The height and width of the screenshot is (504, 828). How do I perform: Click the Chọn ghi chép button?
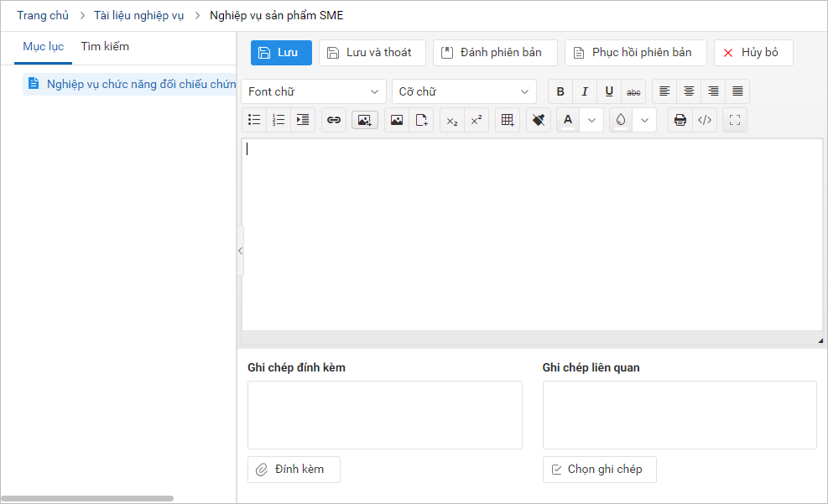pos(600,470)
